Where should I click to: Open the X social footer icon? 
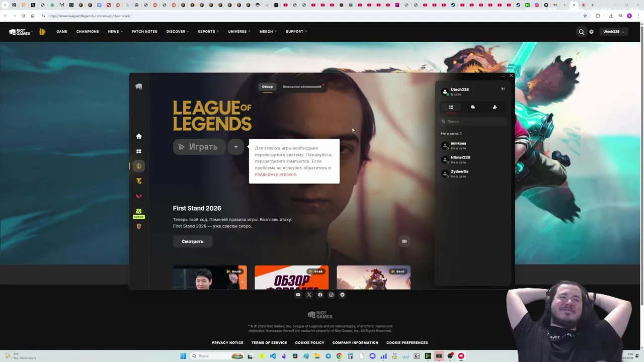tap(309, 295)
